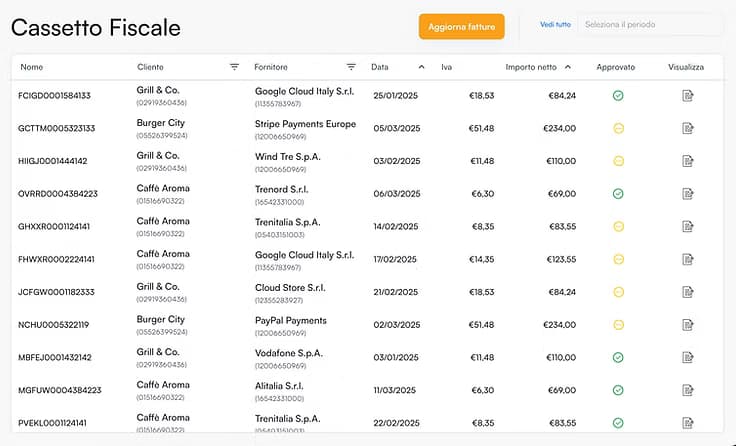The image size is (736, 446).
Task: Click date 05/03/2025
Action: (x=397, y=128)
